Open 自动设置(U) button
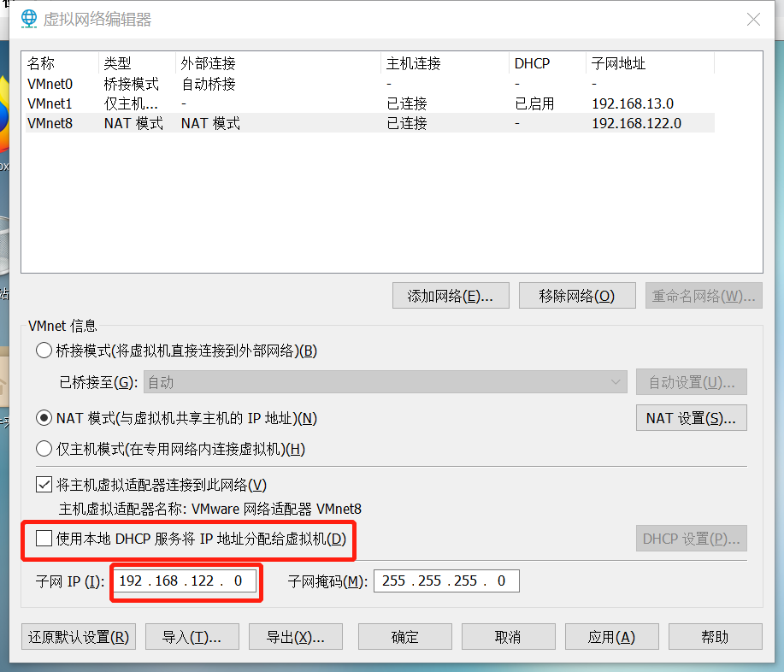The image size is (784, 672). pos(692,382)
